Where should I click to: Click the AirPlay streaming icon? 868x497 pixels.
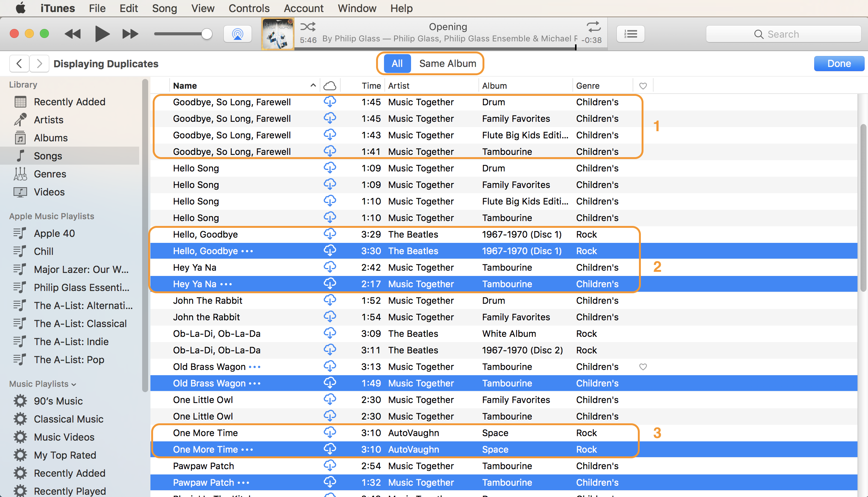[x=238, y=33]
